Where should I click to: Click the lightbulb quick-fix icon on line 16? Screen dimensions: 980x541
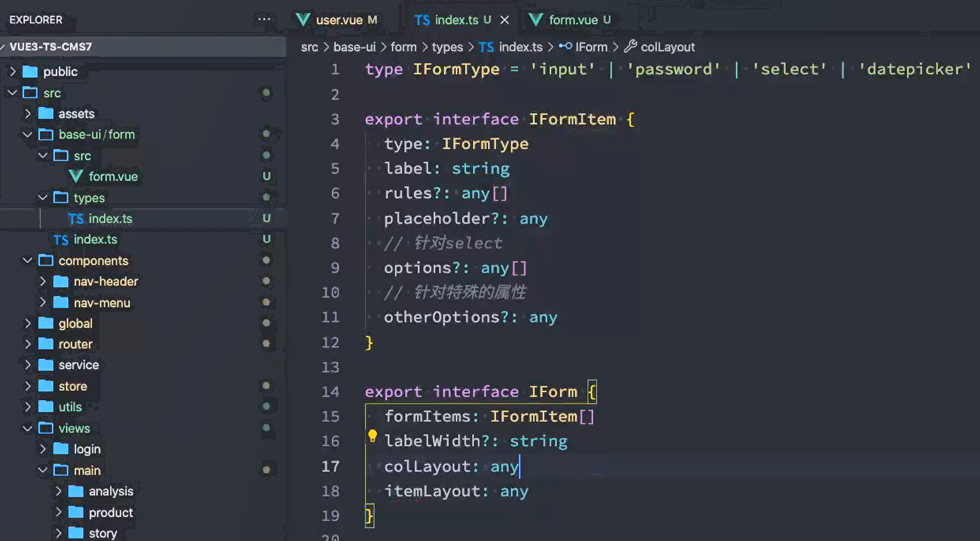point(372,436)
